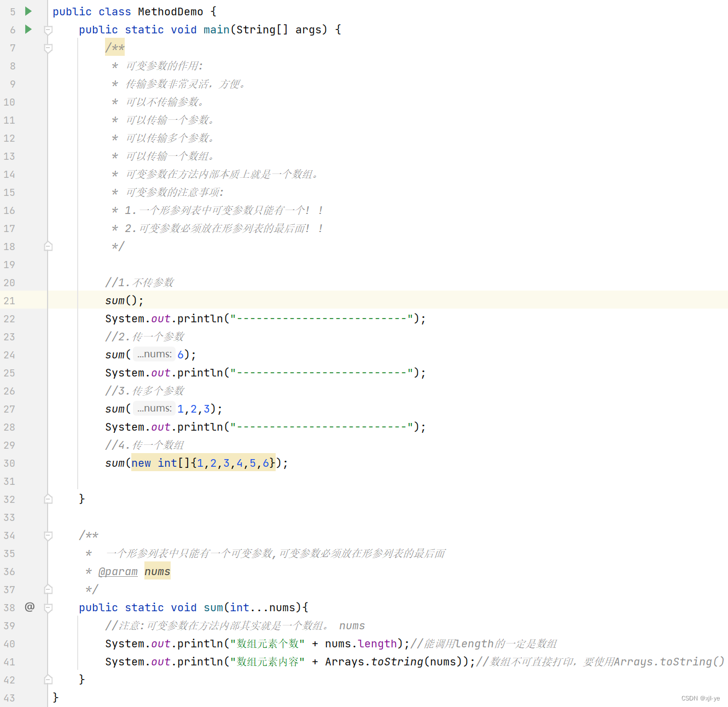Fold the sum method closing brace on line 42
This screenshot has height=707, width=728.
pos(48,680)
